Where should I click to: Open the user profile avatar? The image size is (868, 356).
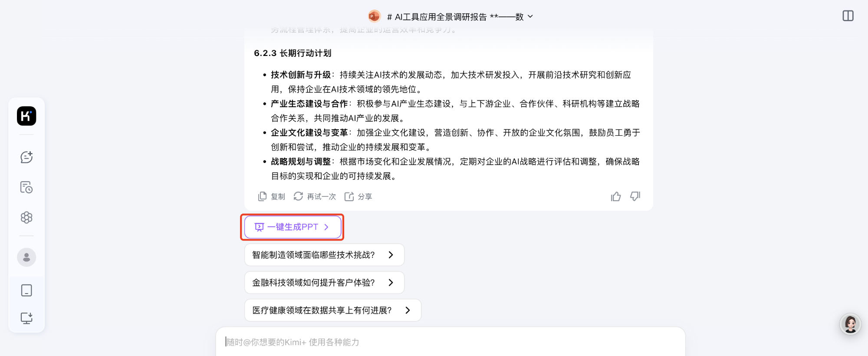click(26, 257)
